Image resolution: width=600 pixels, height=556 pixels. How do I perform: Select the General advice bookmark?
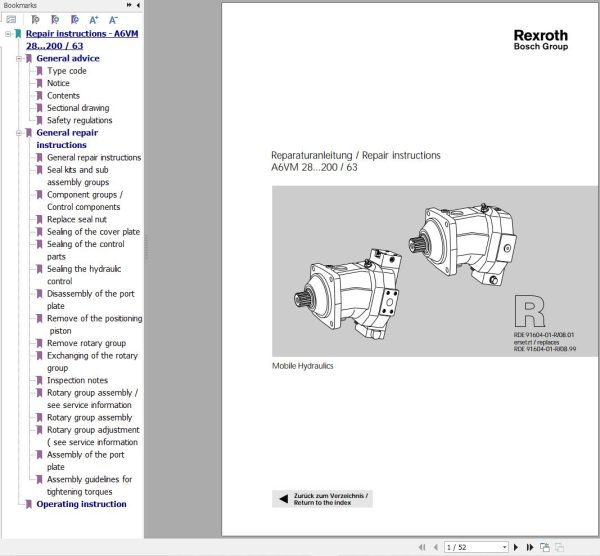(68, 59)
